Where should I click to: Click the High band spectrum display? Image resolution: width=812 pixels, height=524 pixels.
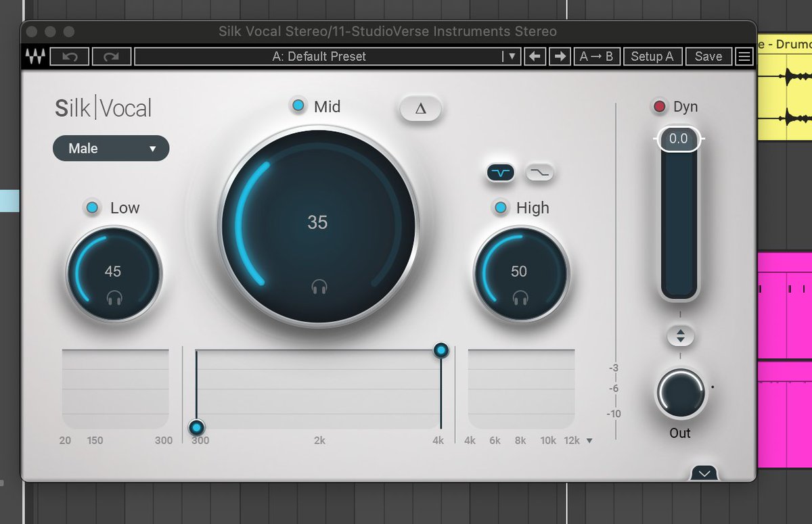tap(521, 389)
